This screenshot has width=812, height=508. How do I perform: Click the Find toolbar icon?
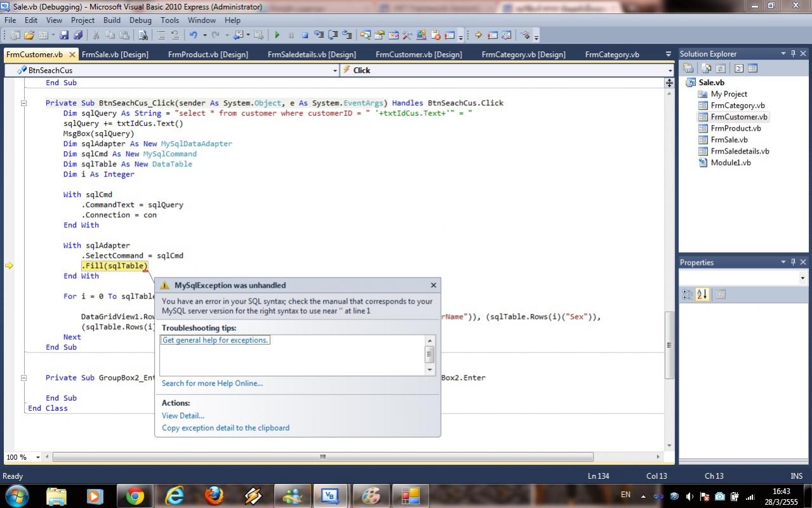143,35
